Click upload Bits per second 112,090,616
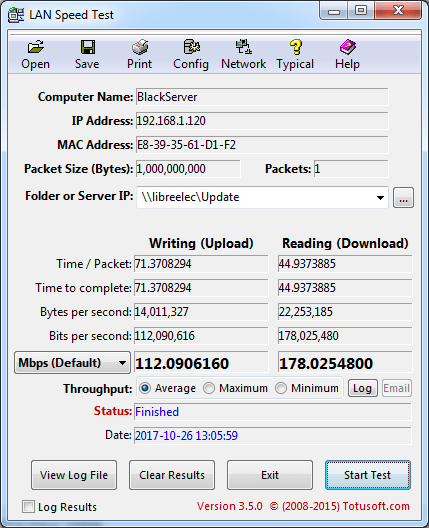The image size is (429, 528). (201, 336)
